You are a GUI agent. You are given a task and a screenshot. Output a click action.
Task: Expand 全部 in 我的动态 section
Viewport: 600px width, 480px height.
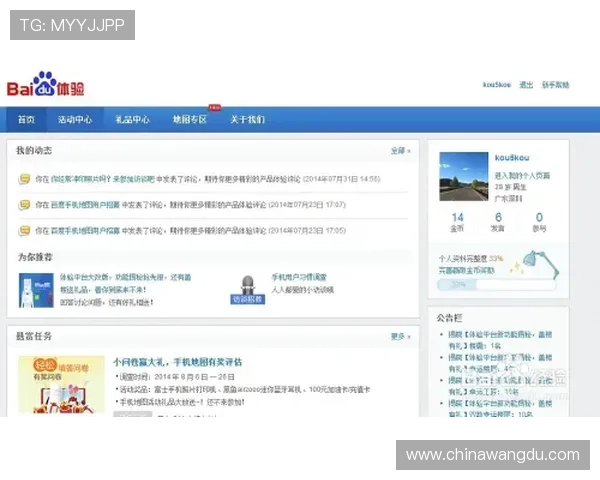(x=400, y=150)
